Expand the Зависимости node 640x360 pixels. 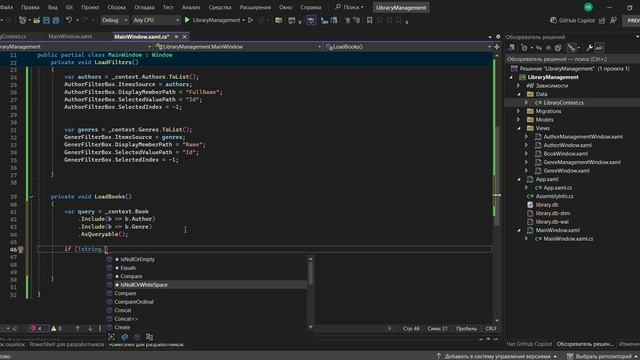519,86
